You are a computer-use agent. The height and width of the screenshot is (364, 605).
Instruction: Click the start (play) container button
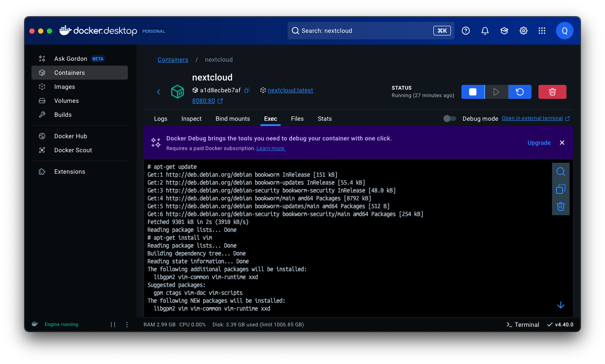coord(496,92)
